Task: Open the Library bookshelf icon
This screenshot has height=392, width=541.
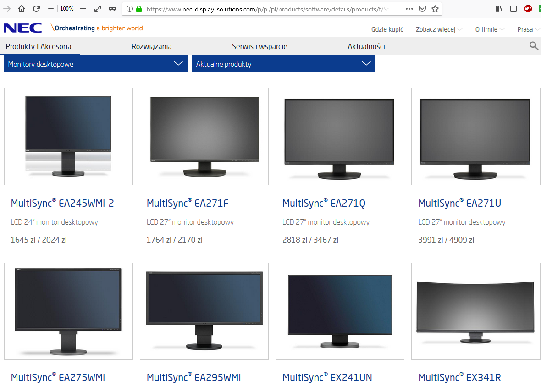Action: [499, 9]
